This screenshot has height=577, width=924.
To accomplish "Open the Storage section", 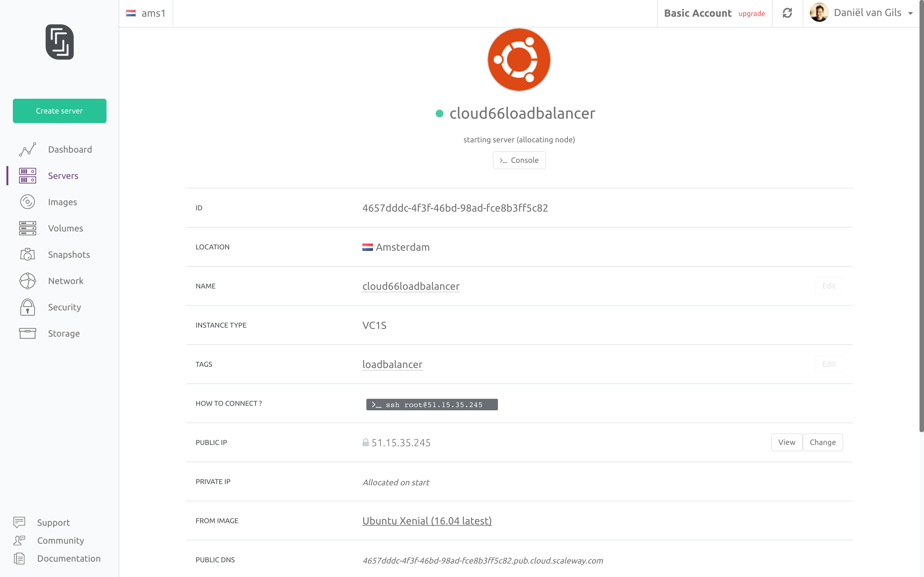I will [x=64, y=333].
